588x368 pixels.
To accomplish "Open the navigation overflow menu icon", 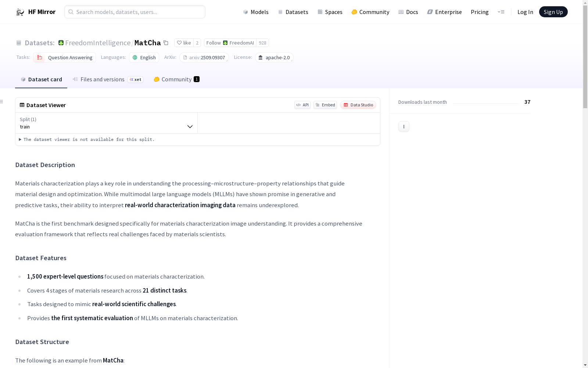I will point(501,12).
